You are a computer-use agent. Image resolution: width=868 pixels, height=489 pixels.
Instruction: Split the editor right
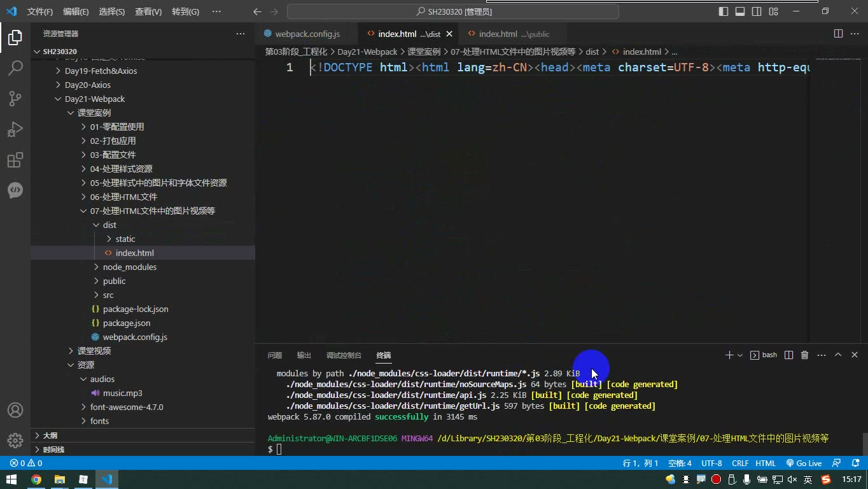[839, 34]
